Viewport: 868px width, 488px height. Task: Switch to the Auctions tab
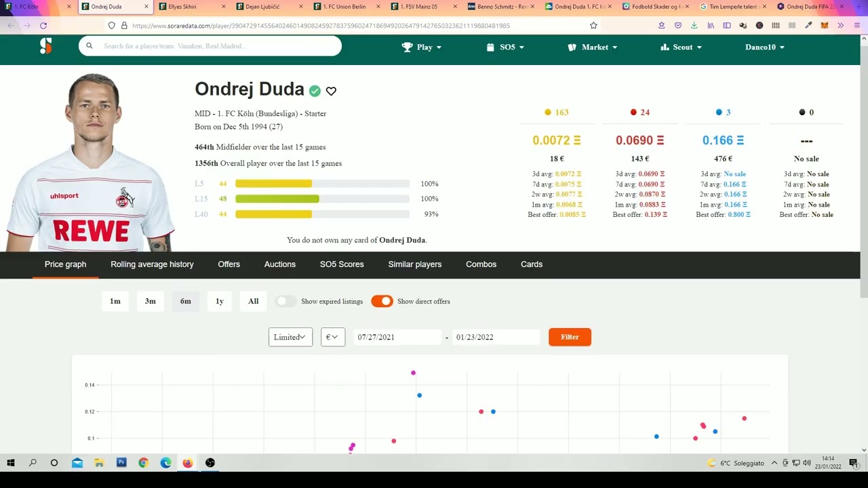[279, 264]
